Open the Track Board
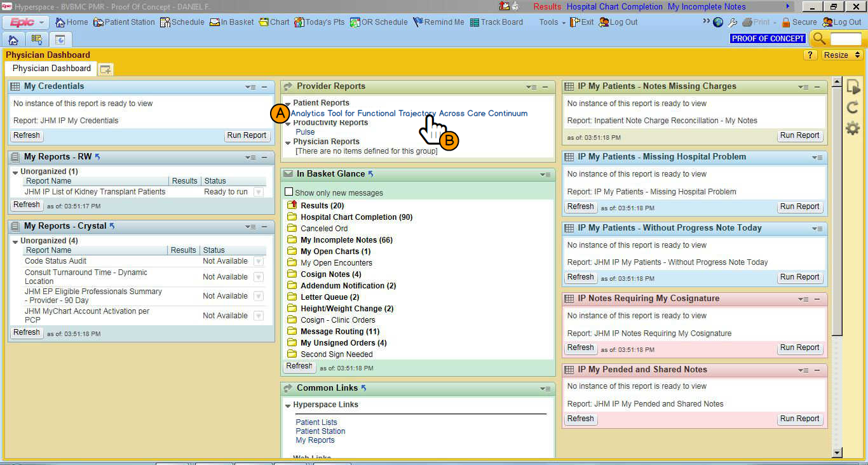The height and width of the screenshot is (465, 868). click(x=496, y=22)
